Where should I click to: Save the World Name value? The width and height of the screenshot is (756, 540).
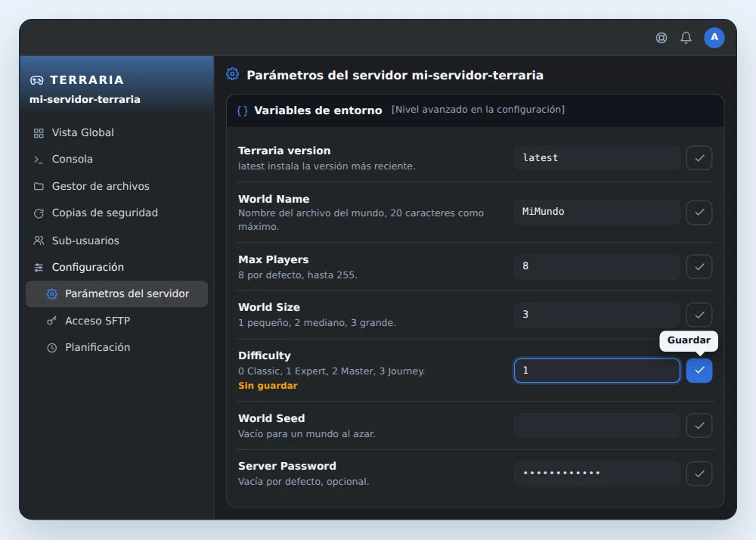pos(699,212)
